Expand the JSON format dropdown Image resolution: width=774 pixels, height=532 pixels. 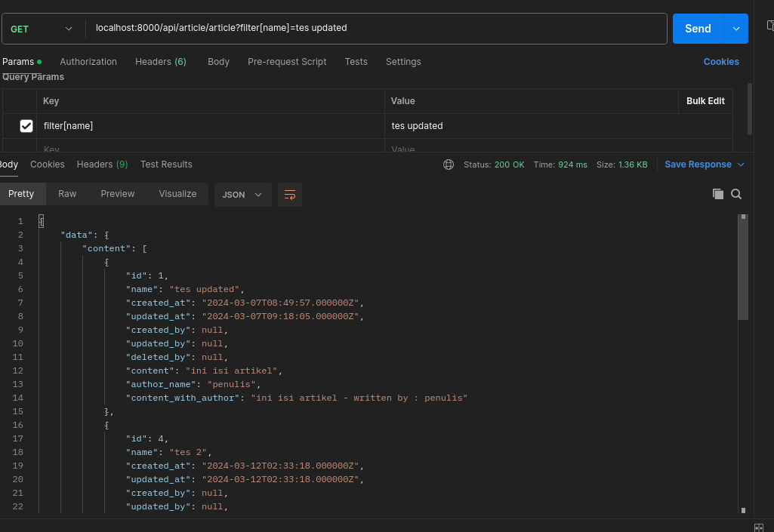(x=242, y=195)
